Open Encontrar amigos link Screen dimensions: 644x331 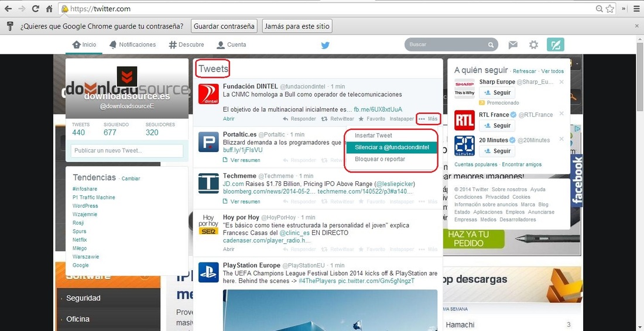pyautogui.click(x=522, y=164)
